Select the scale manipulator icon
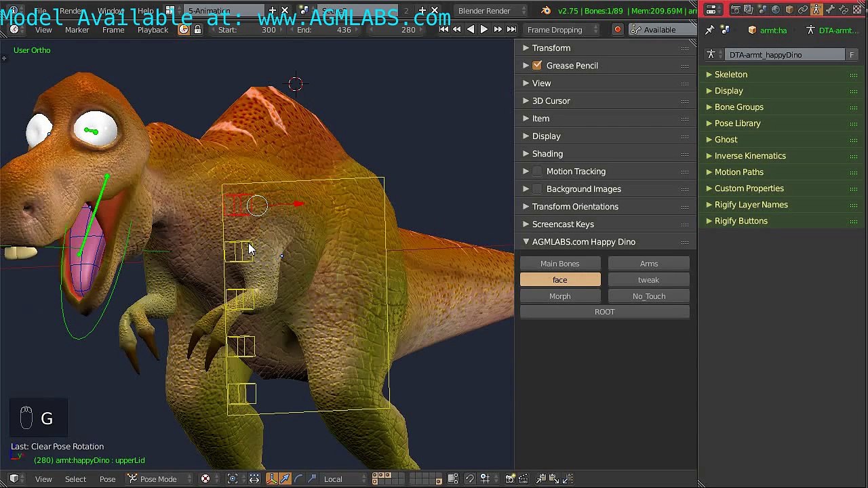The image size is (868, 488). pos(313,479)
